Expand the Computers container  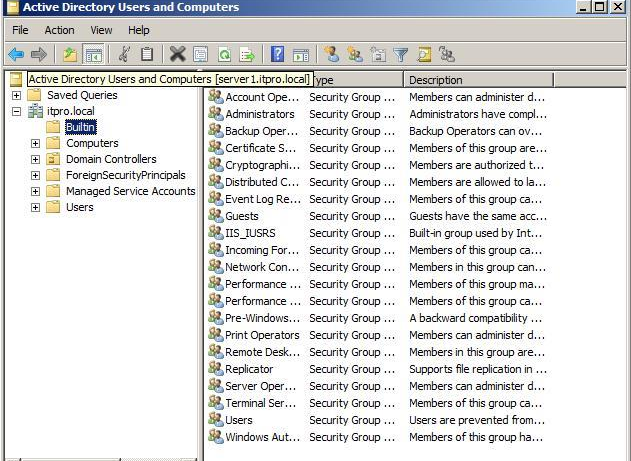(x=35, y=143)
